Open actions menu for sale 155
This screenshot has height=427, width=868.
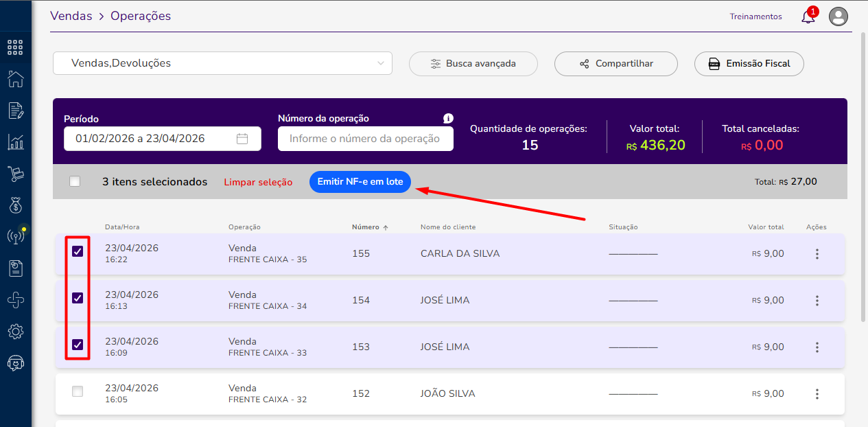[x=817, y=254]
